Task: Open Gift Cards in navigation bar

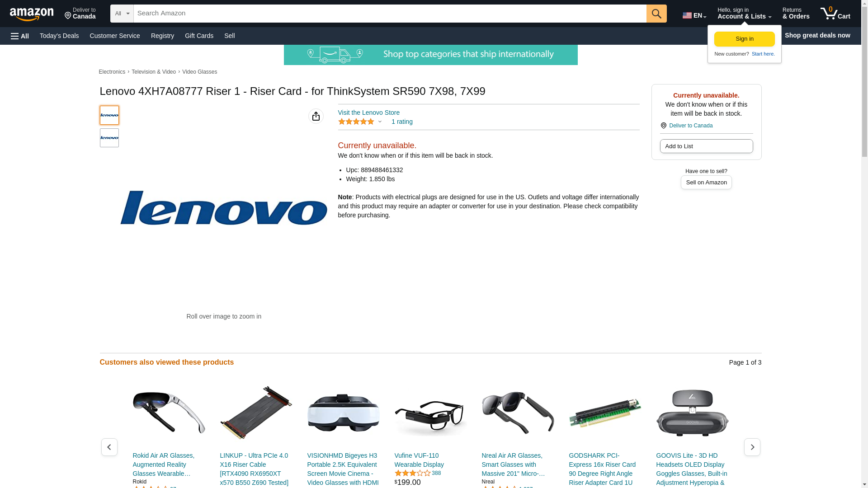Action: click(x=199, y=36)
